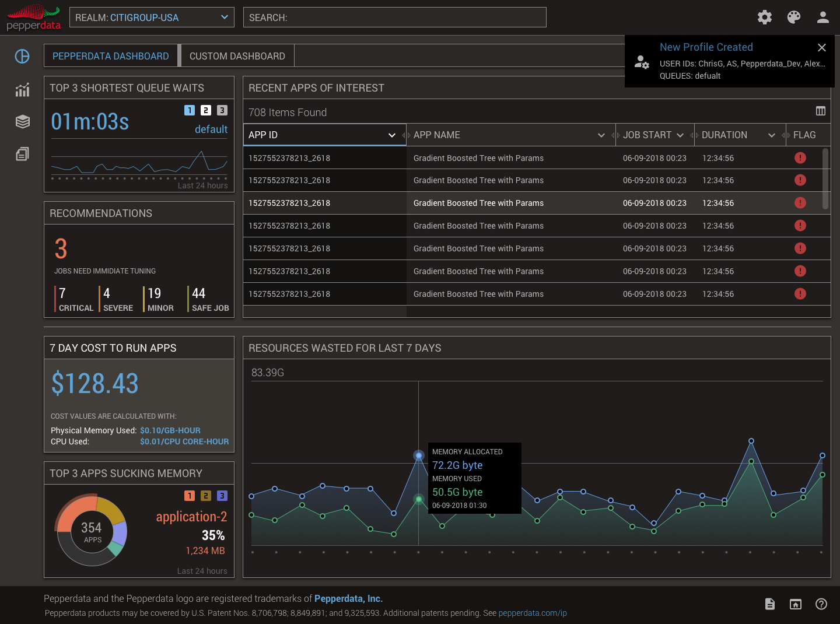Image resolution: width=840 pixels, height=624 pixels.
Task: Click the red flag in first table row
Action: coord(800,157)
